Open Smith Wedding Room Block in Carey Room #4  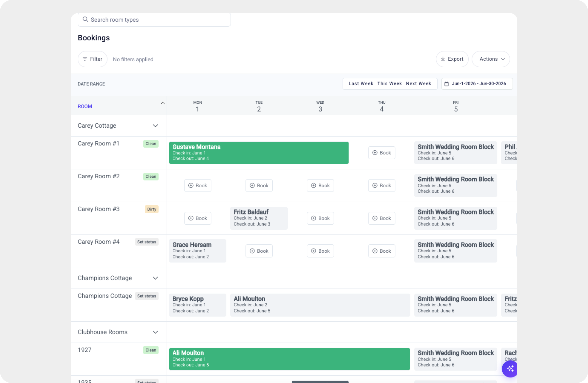[x=455, y=251]
